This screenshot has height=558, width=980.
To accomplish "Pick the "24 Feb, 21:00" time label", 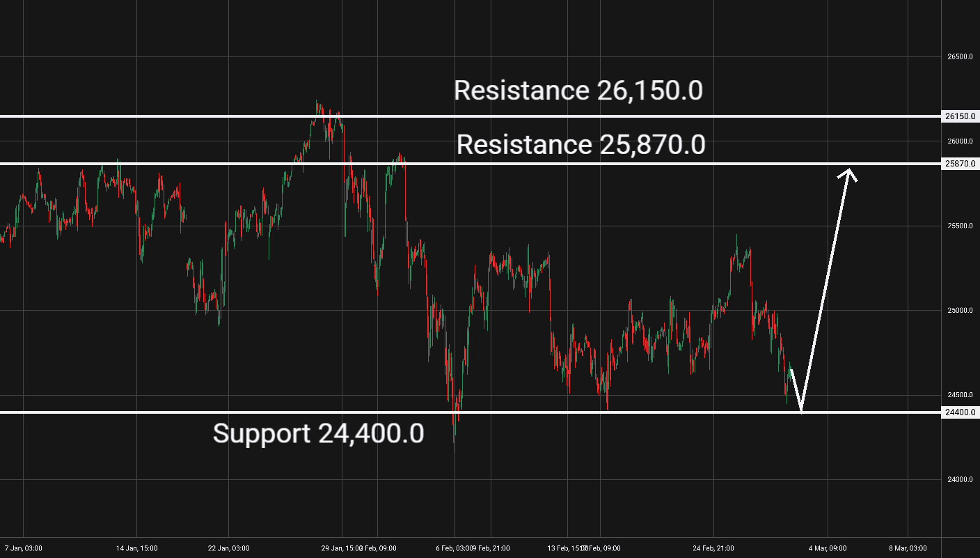I will coord(714,548).
